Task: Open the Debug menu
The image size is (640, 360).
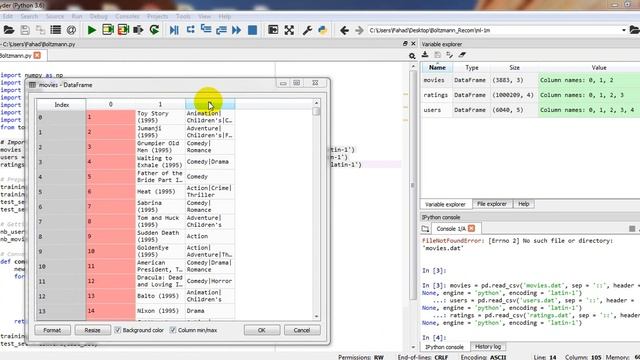Action: (98, 16)
